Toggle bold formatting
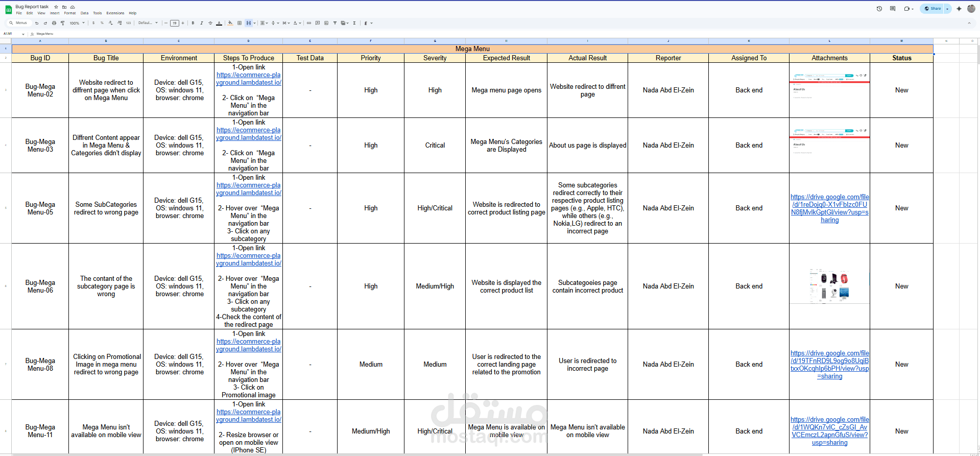 (x=193, y=23)
